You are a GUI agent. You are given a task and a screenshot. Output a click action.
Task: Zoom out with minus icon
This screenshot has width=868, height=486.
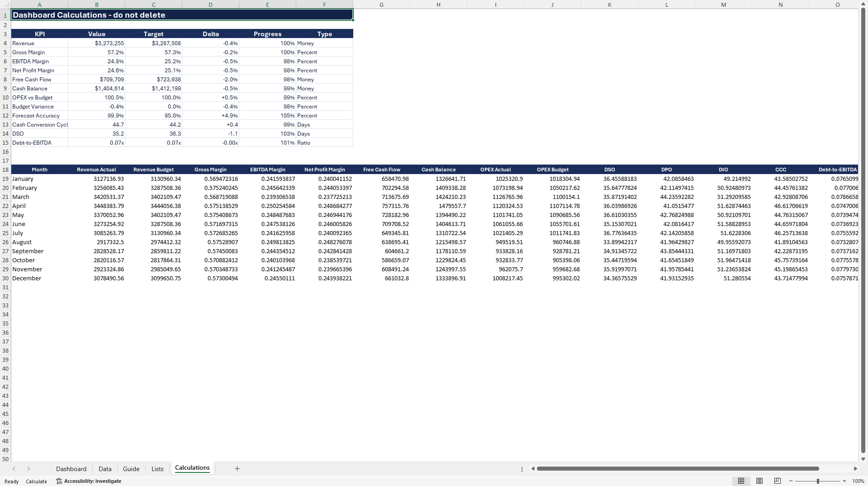(791, 481)
